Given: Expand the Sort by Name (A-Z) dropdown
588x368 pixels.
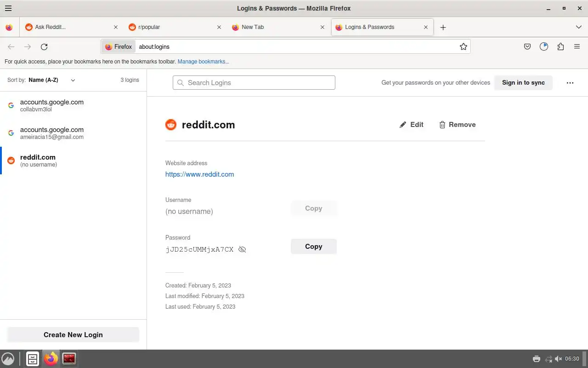Looking at the screenshot, I should click(52, 80).
